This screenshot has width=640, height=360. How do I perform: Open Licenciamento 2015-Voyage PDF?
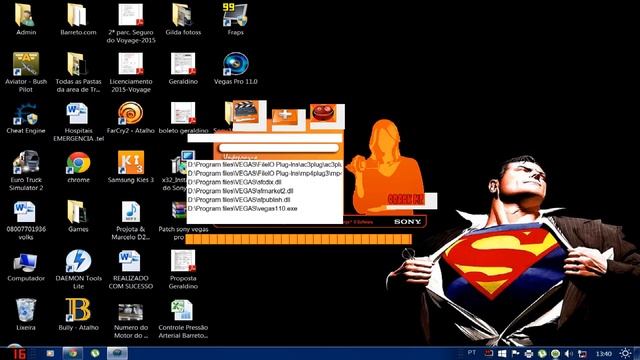(x=131, y=72)
